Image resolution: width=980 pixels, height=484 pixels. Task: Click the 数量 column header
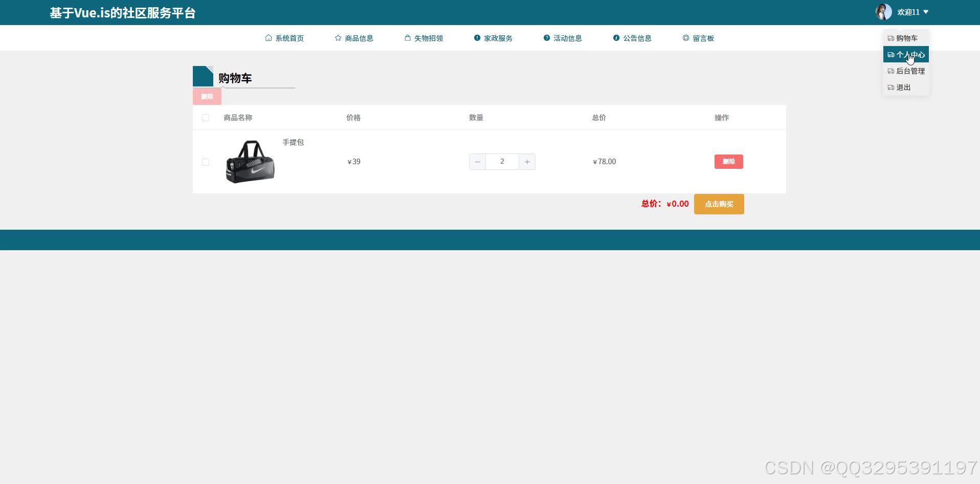[476, 118]
